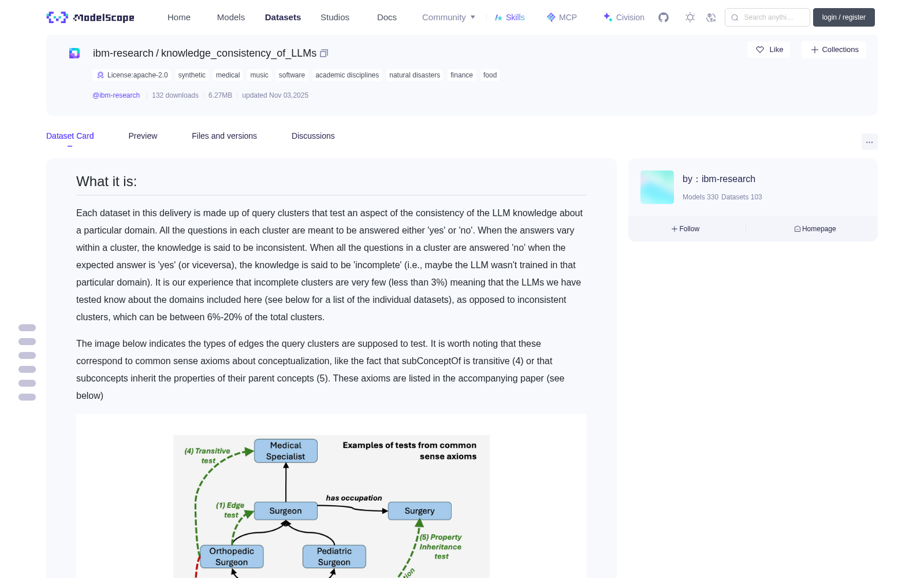Screen dimensions: 924x578
Task: Switch language with the translate icon
Action: 711,17
